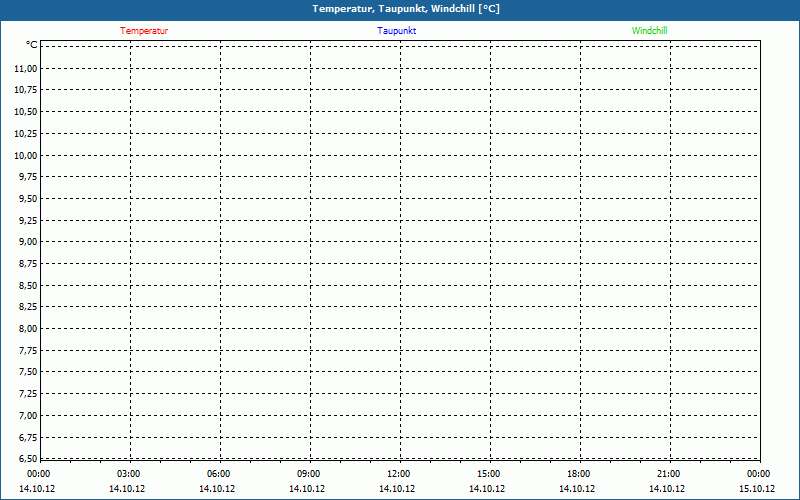Screen dimensions: 800x500
Task: Click the 06:00 time label
Action: [x=218, y=474]
